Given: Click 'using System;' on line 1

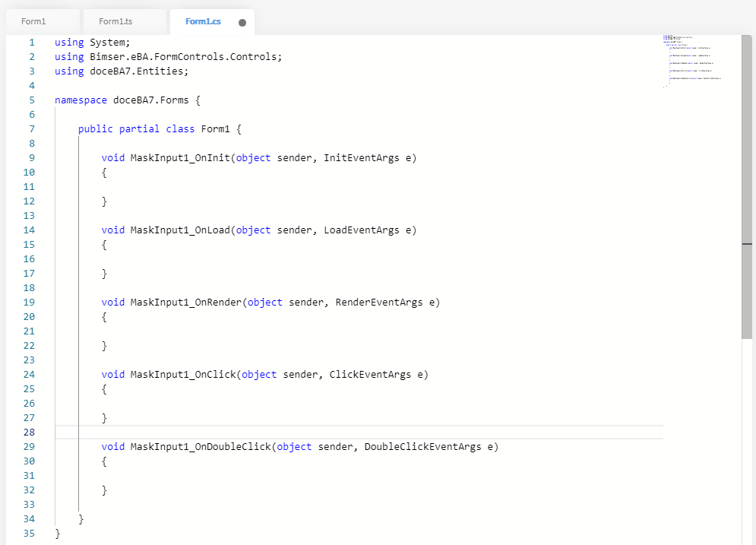Looking at the screenshot, I should coord(92,43).
